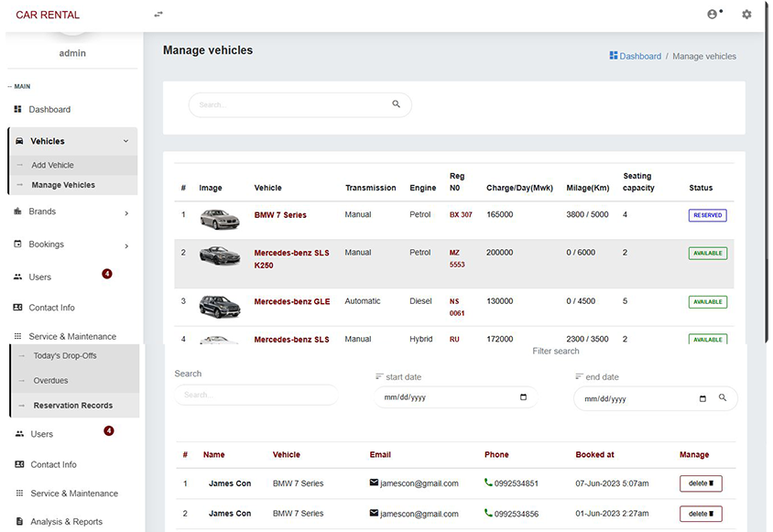Open the start date calendar picker icon
Viewport: 773px width, 532px height.
tap(524, 396)
